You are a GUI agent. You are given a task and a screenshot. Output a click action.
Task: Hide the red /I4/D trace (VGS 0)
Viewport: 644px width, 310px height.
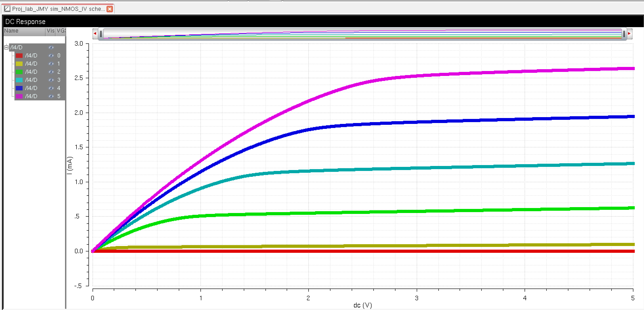click(51, 56)
